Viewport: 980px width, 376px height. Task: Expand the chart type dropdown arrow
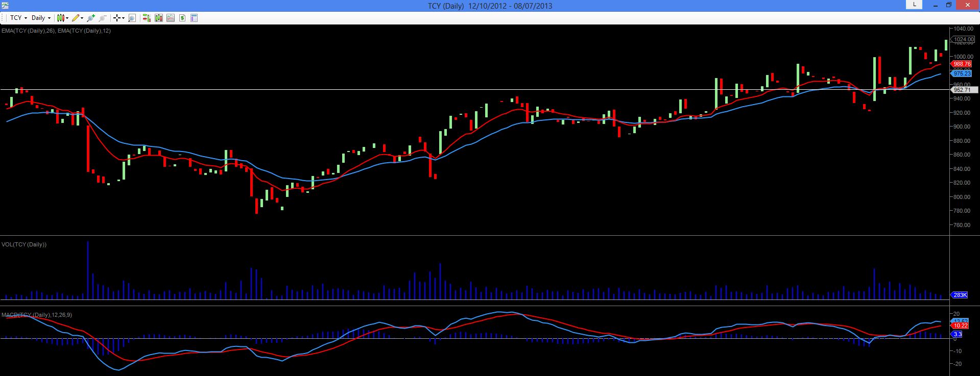pos(67,18)
